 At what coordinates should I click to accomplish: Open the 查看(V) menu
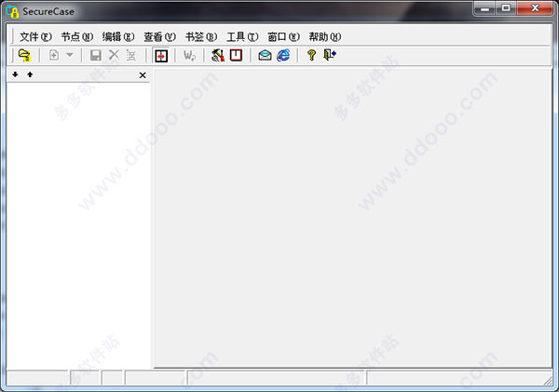pos(159,36)
